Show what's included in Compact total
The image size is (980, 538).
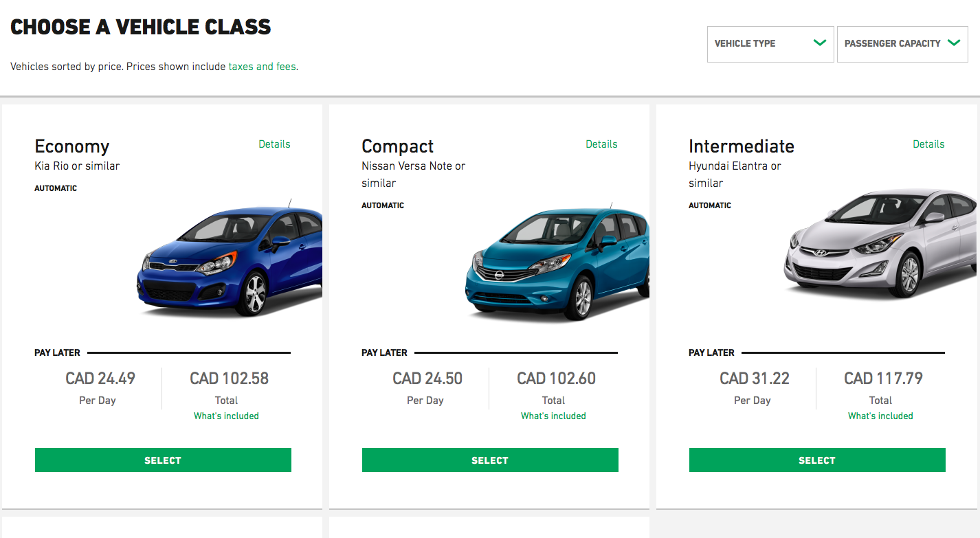tap(553, 416)
